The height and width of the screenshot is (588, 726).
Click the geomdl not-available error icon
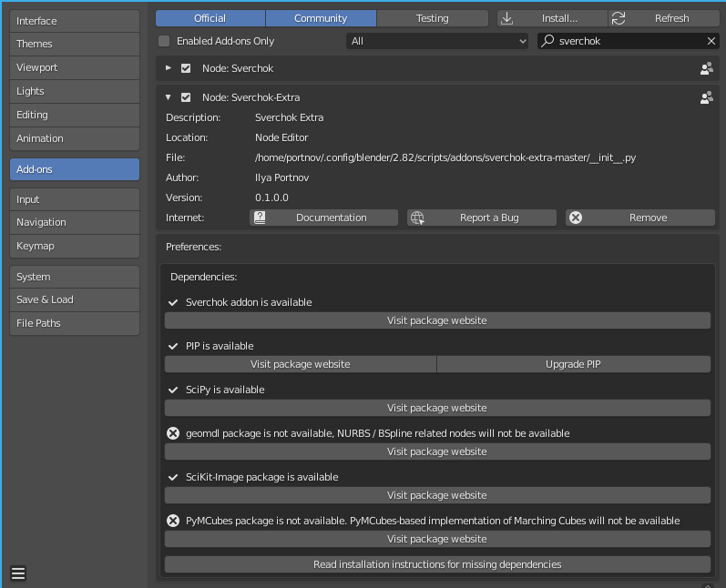coord(173,433)
